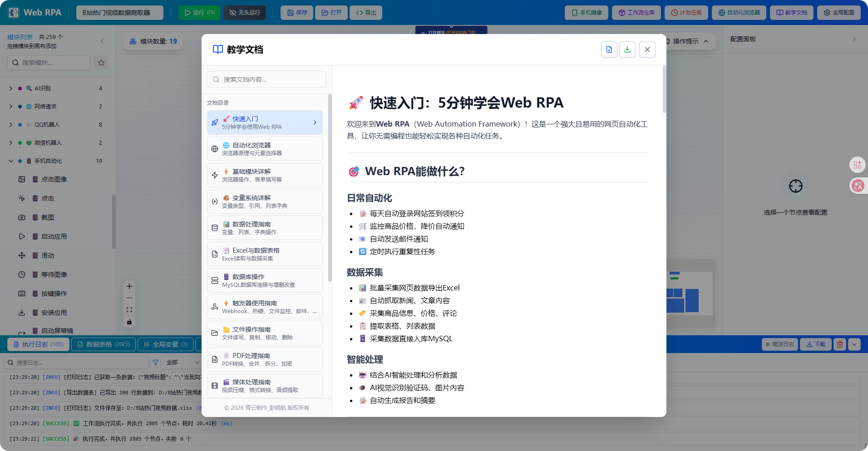The image size is (868, 451).
Task: Toggle 无头运行 headless mode
Action: click(245, 12)
